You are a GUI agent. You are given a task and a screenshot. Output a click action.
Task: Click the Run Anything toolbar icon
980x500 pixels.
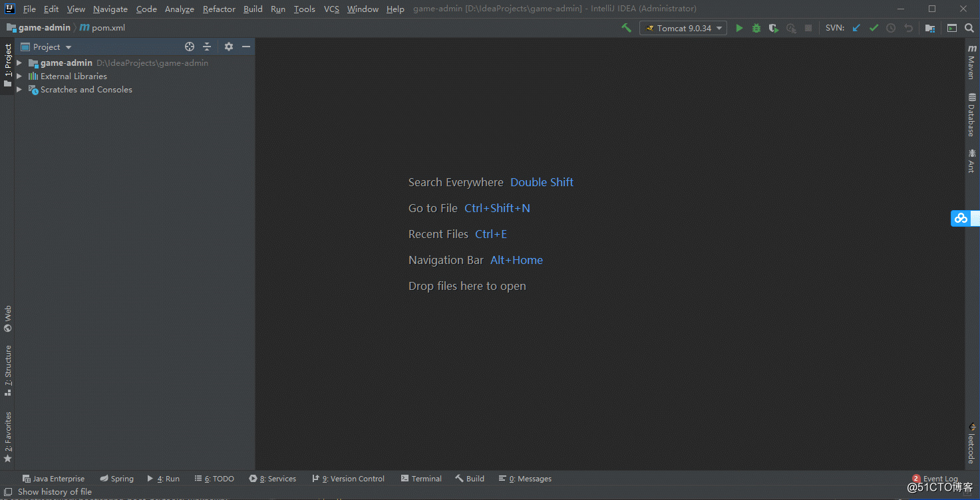pyautogui.click(x=952, y=28)
